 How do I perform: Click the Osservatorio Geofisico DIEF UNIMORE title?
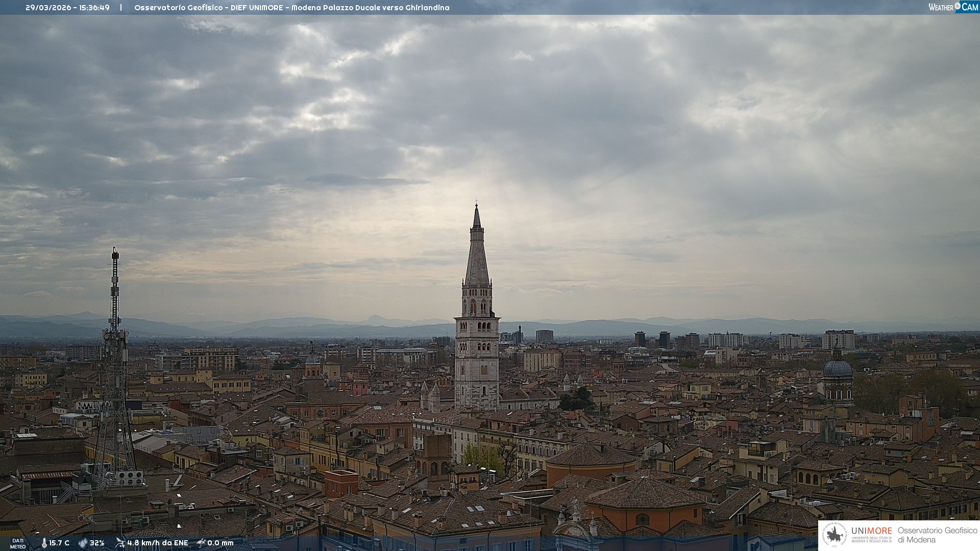[x=291, y=8]
